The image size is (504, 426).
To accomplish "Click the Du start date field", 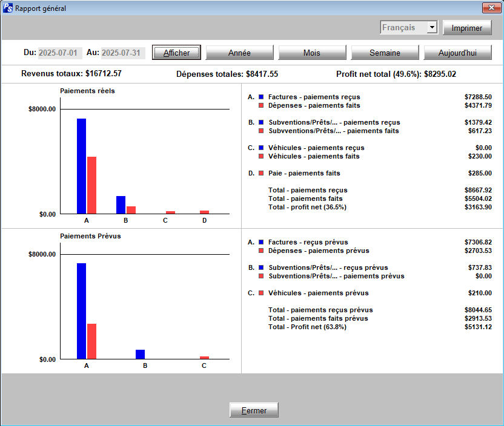I will pyautogui.click(x=60, y=53).
